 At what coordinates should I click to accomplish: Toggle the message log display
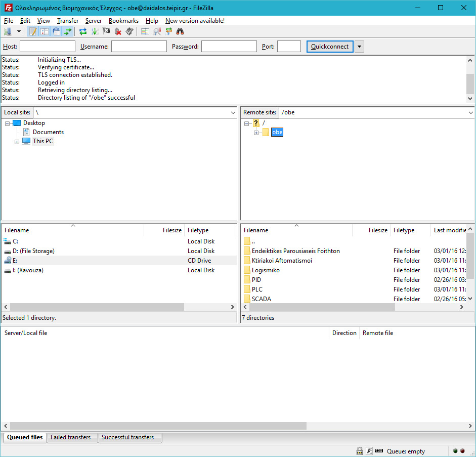click(x=33, y=31)
